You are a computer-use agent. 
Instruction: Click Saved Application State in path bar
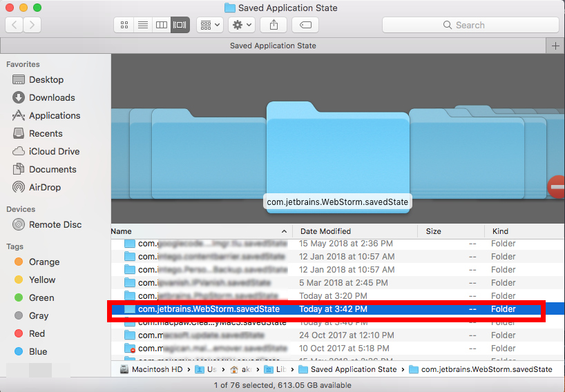[354, 369]
